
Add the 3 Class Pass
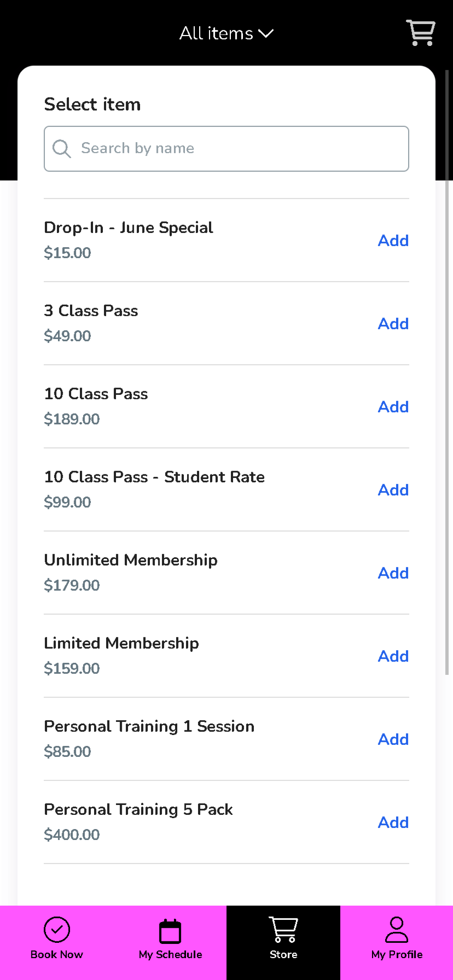(393, 324)
